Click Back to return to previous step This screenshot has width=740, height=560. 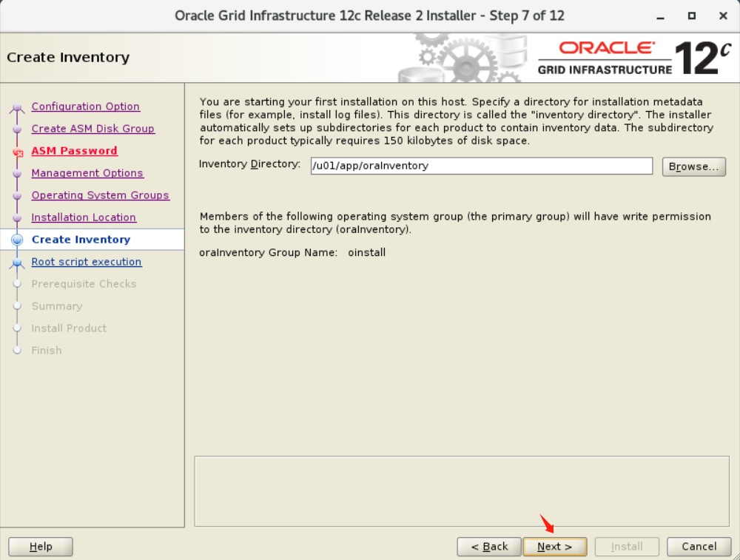click(489, 547)
